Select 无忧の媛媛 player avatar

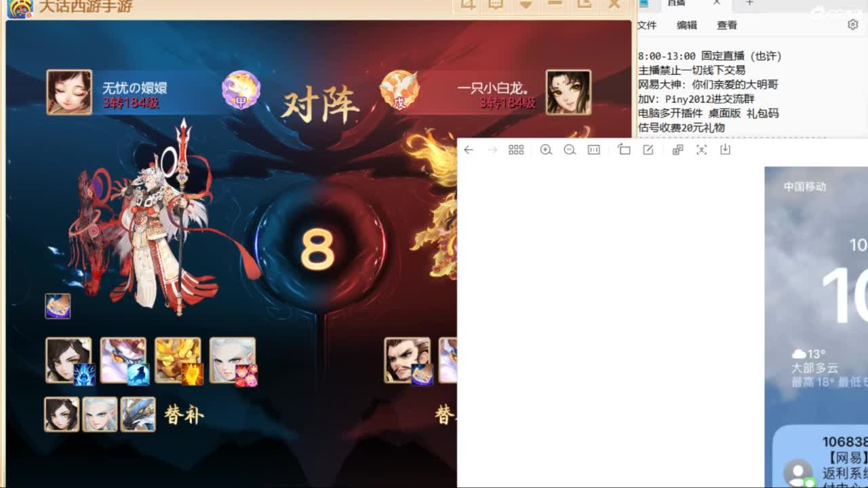pyautogui.click(x=69, y=92)
